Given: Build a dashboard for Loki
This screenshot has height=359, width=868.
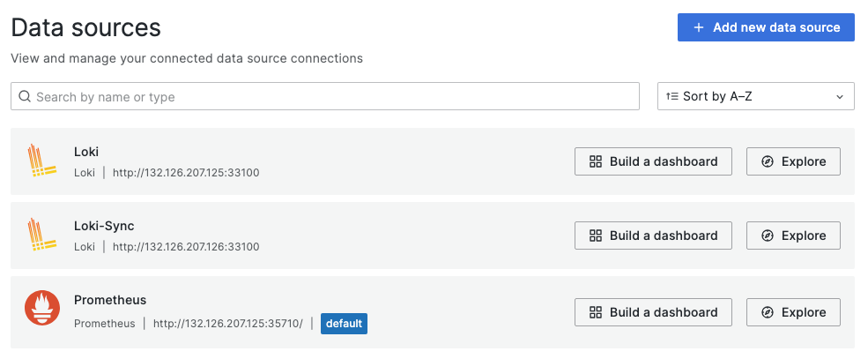Looking at the screenshot, I should coord(653,161).
